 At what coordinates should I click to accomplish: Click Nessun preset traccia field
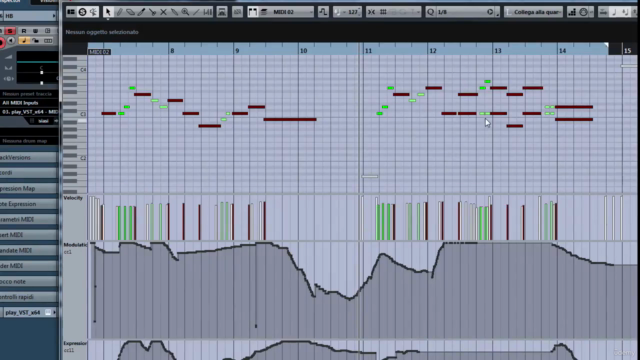[29, 94]
